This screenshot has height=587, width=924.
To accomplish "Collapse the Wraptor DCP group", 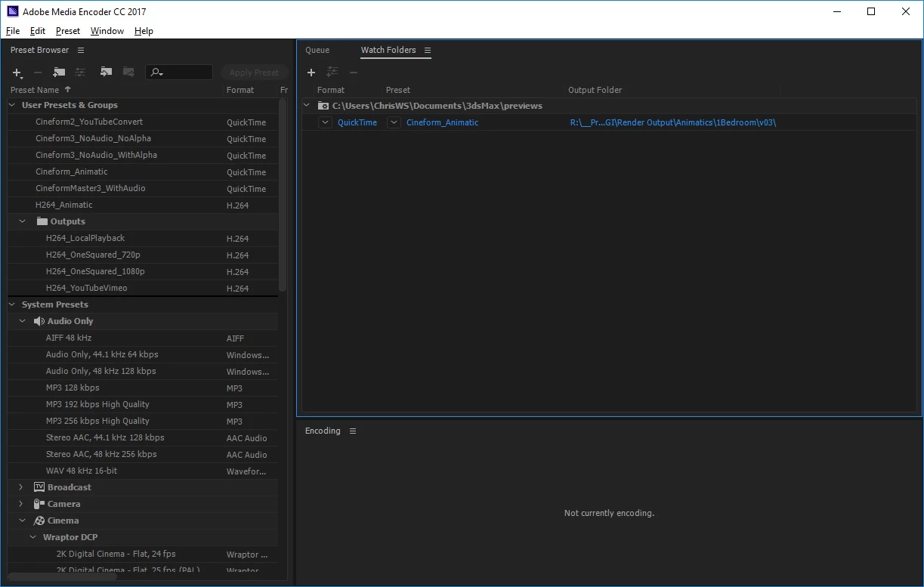I will (33, 537).
